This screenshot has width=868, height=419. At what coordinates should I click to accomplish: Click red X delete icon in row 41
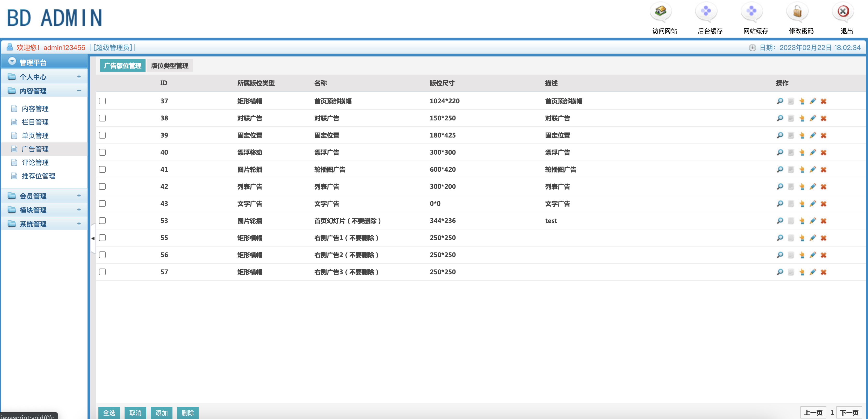[x=823, y=170]
